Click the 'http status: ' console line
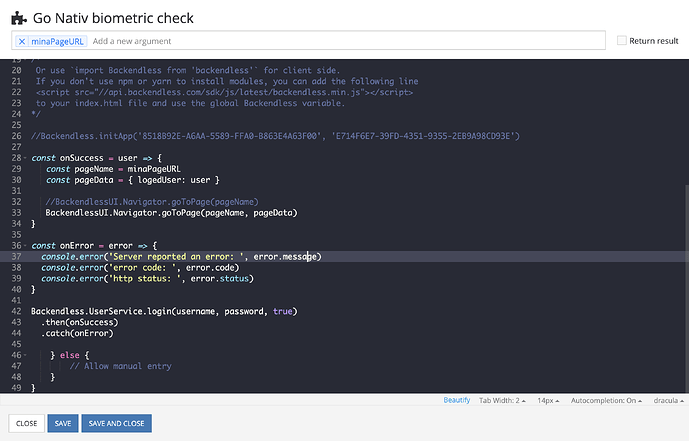The height and width of the screenshot is (441, 689). click(147, 278)
